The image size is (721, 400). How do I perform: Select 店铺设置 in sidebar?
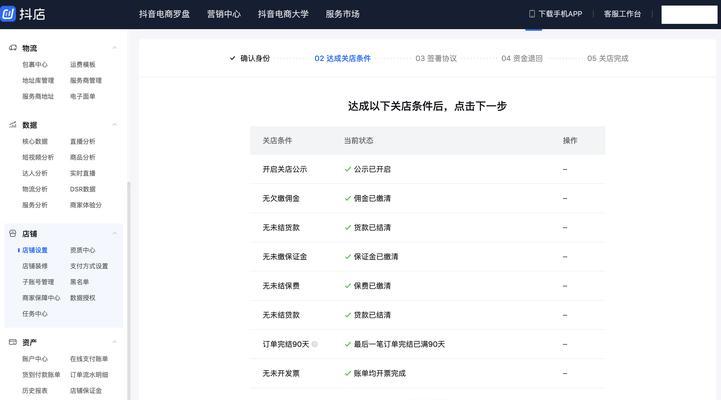(x=35, y=250)
